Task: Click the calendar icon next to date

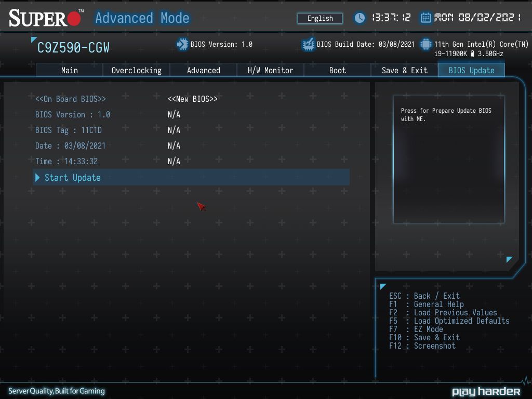Action: pyautogui.click(x=425, y=18)
